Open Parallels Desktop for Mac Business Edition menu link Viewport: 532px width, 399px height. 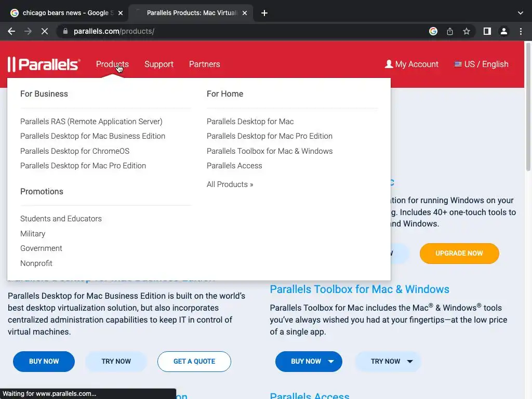point(92,136)
